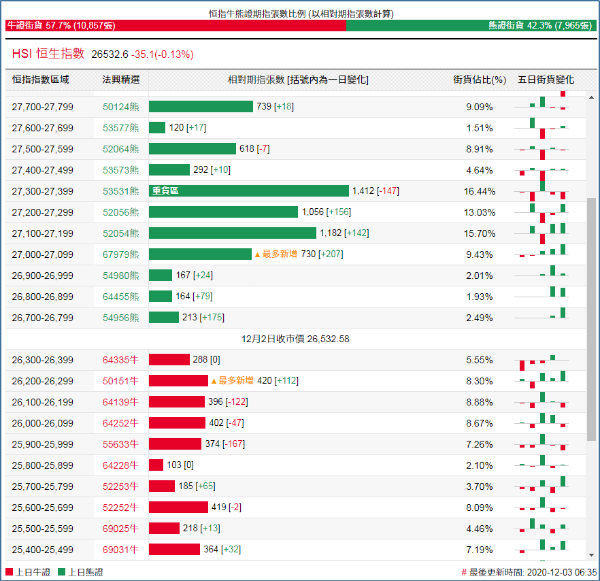Click the 1,412 [-147] value
Screen dimensions: 600x581
(x=375, y=191)
